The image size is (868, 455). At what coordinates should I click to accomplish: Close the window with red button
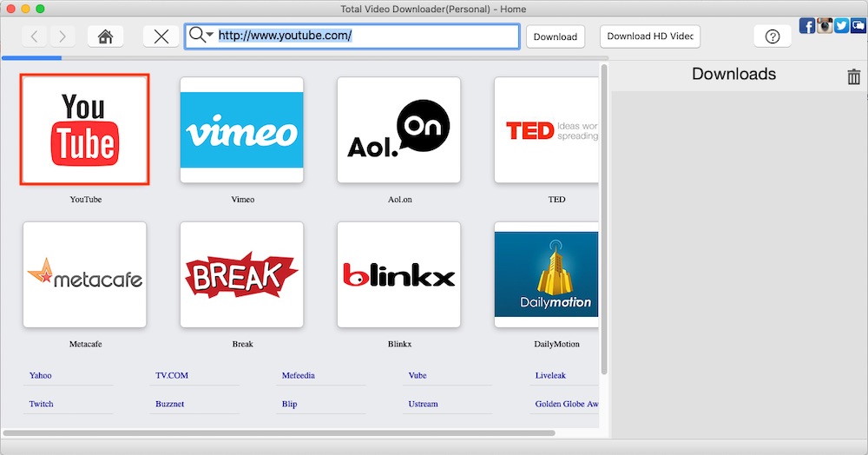[x=10, y=9]
